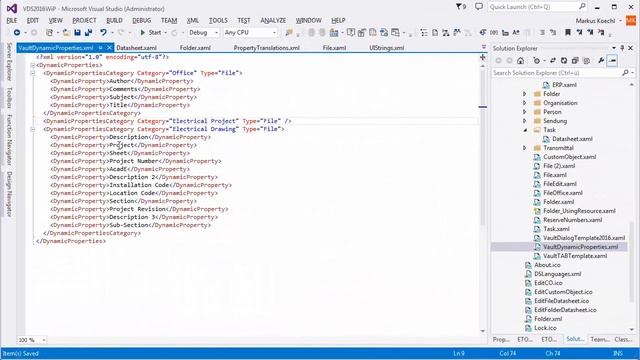Collapse the Electrical Drawing category outline block

33,129
